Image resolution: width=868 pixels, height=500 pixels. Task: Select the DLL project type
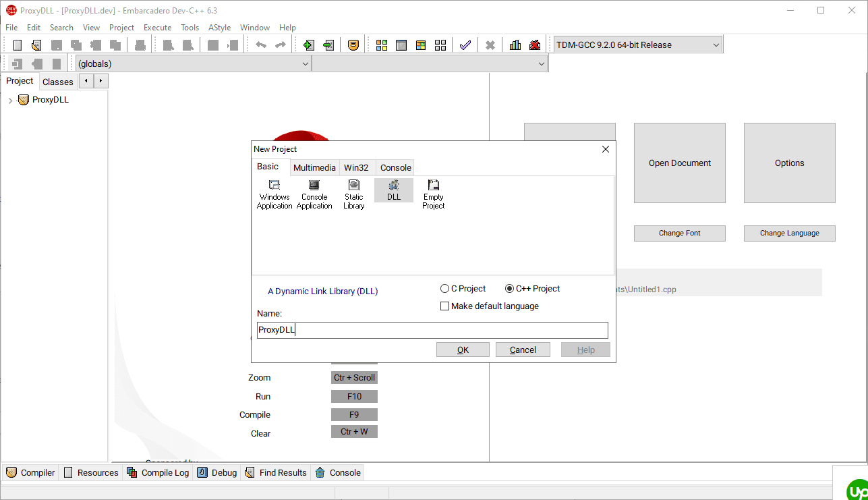coord(394,190)
